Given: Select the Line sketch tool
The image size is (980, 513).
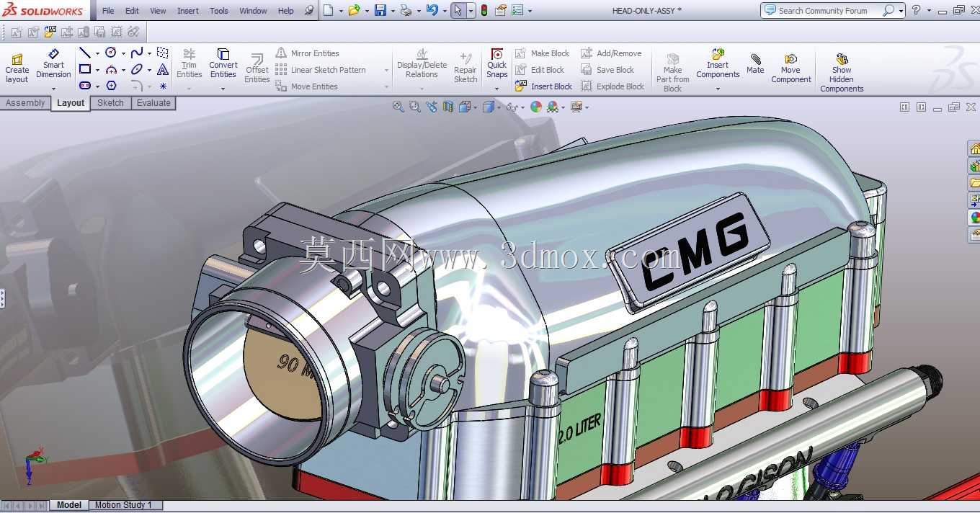Looking at the screenshot, I should [84, 53].
